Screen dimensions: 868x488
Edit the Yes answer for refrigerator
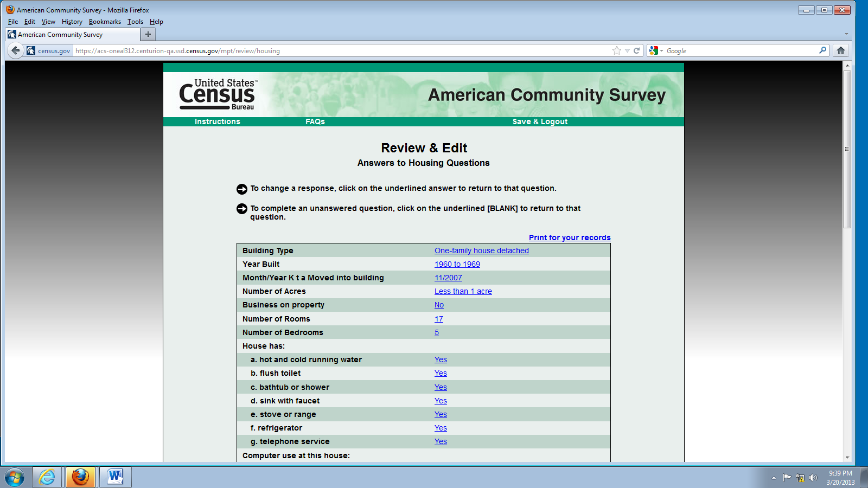[x=441, y=428]
